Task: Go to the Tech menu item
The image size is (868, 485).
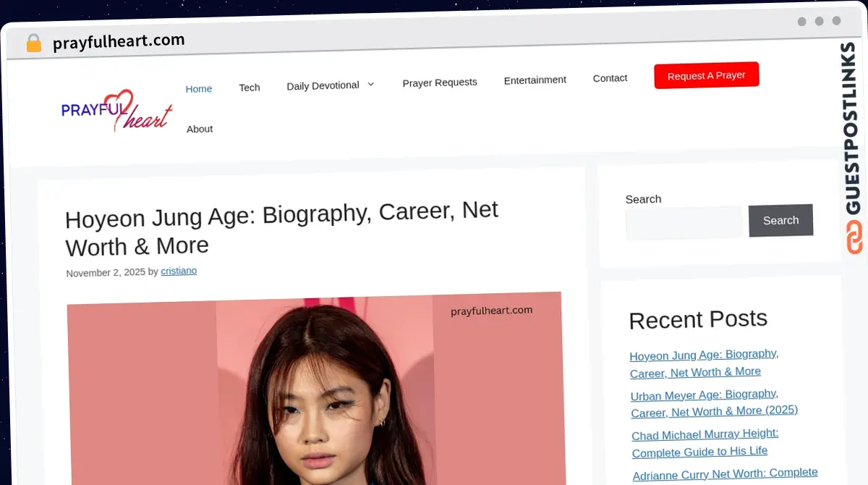Action: pyautogui.click(x=250, y=87)
